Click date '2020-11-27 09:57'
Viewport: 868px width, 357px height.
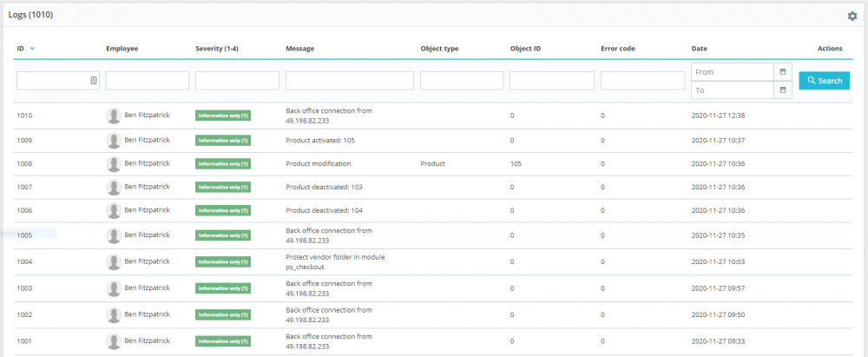(718, 289)
